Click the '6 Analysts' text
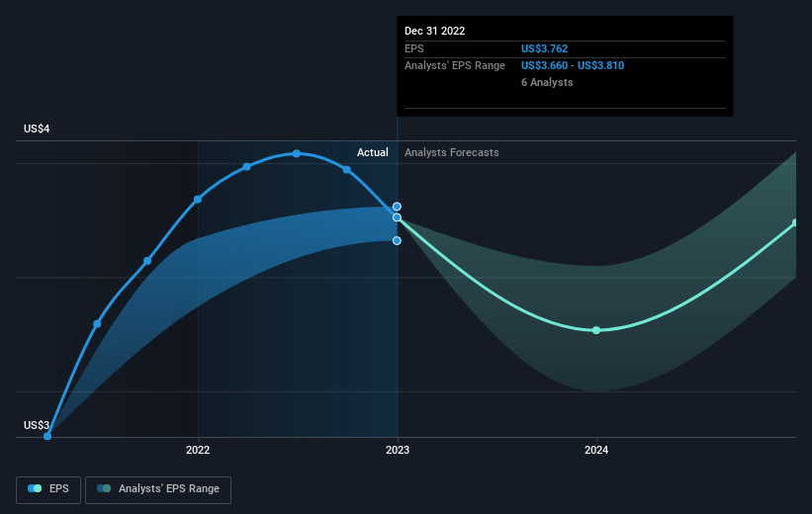Screen dimensions: 812x514 [x=547, y=82]
